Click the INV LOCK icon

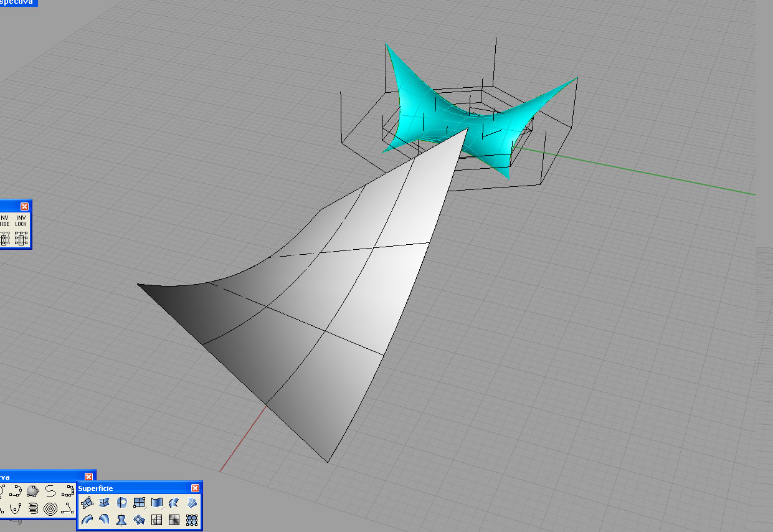pyautogui.click(x=21, y=221)
